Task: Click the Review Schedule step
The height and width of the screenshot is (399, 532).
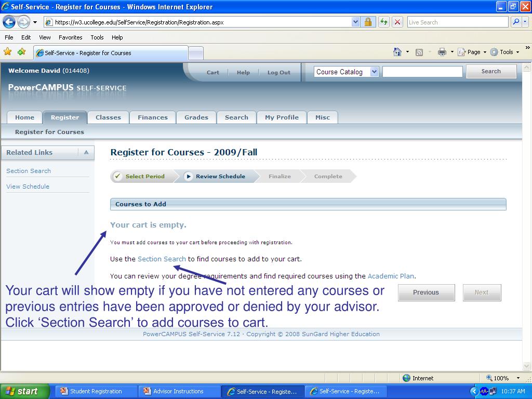Action: click(x=220, y=177)
